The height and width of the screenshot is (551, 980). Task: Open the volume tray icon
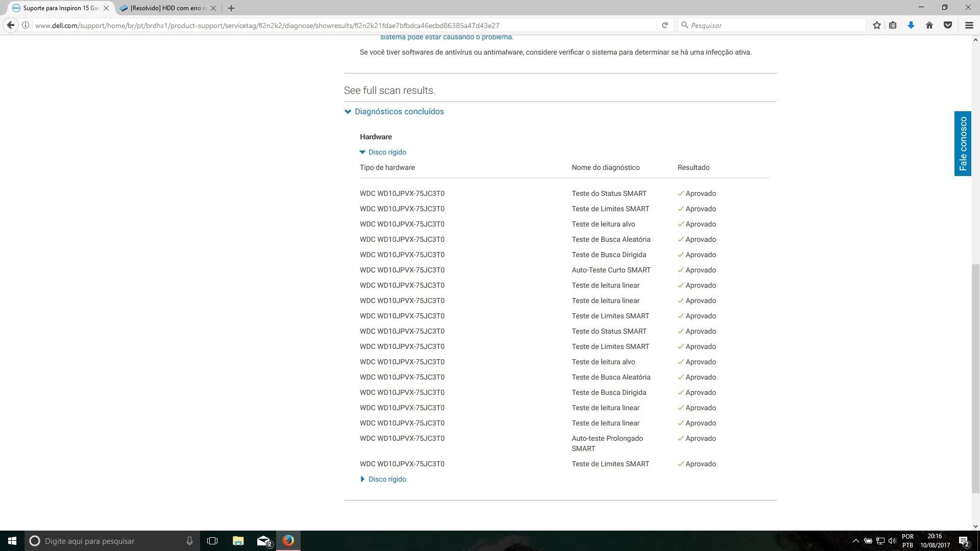point(892,541)
